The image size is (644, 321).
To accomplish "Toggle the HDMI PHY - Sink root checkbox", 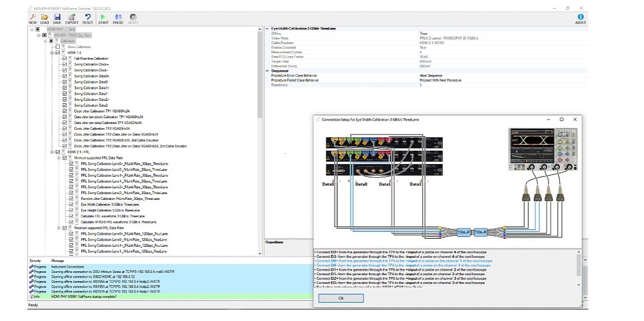I will [x=38, y=30].
